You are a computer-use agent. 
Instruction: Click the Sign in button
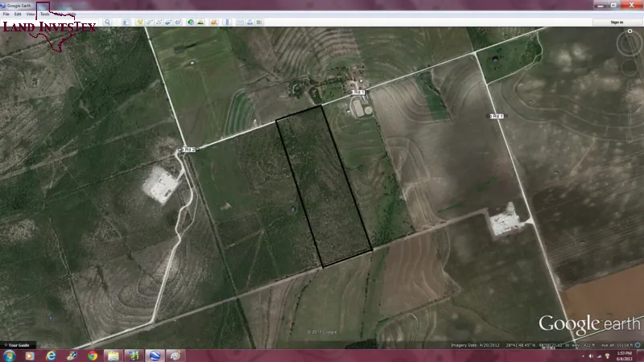[x=617, y=22]
